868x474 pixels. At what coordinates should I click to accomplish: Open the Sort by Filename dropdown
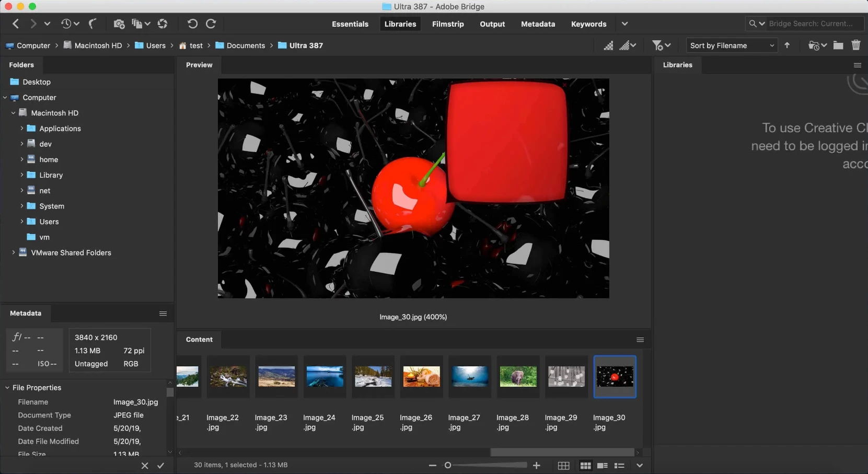click(x=731, y=45)
